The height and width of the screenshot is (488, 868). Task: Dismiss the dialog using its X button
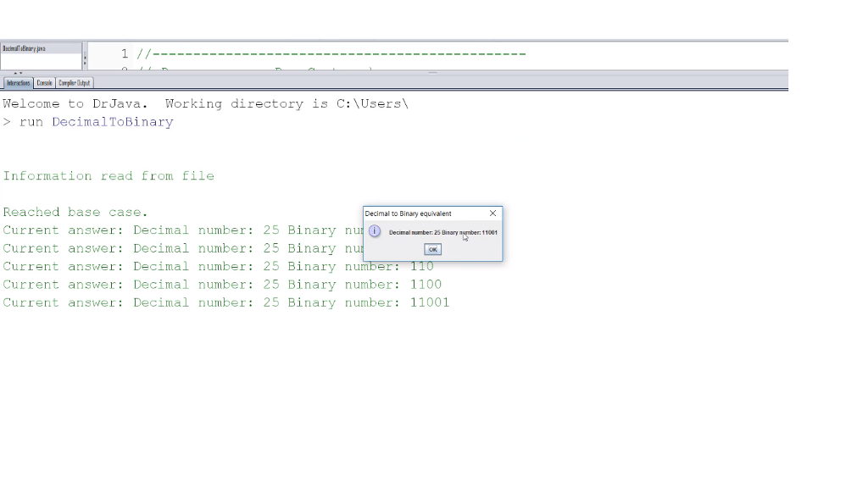click(492, 213)
